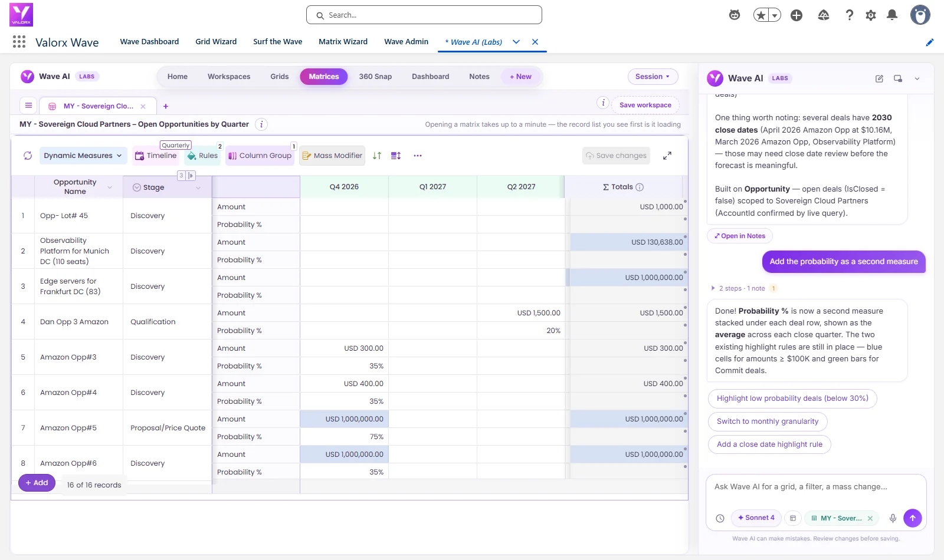This screenshot has width=944, height=560.
Task: Switch to the Grid Wizard tab
Action: pos(216,42)
